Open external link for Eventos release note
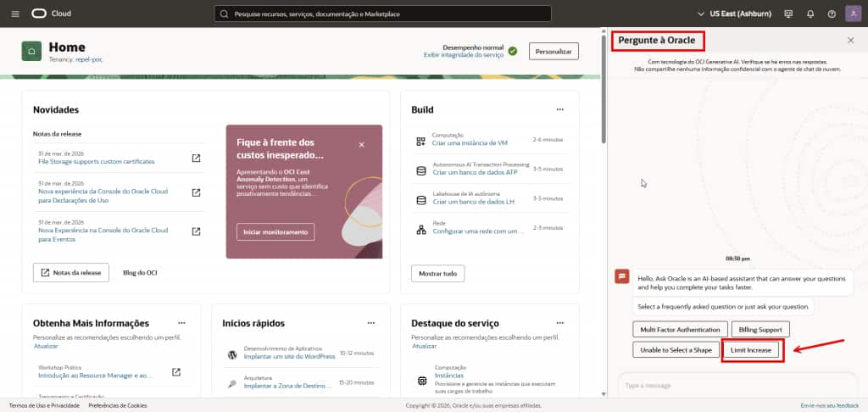 point(196,231)
